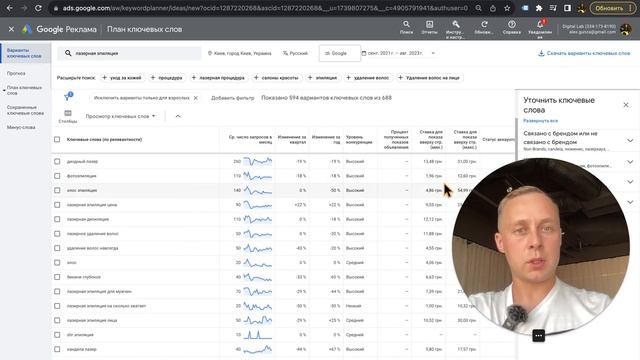Toggle the select-all keywords header checkbox
Screen dimensions: 640x360
(57, 139)
